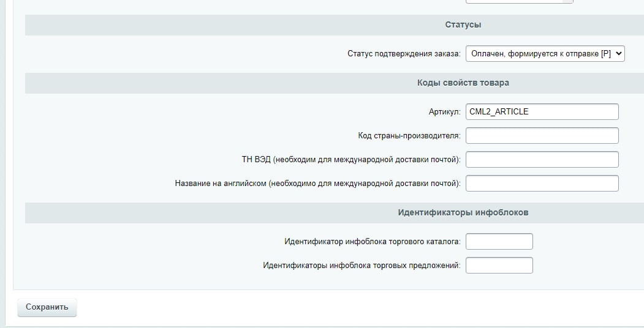
Task: Click the ТН ВЭД label text
Action: 351,160
